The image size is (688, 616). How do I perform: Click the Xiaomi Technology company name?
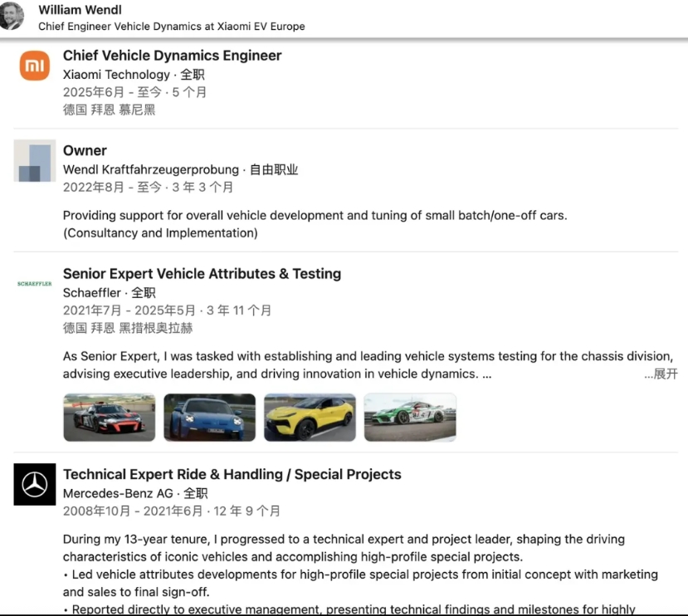click(x=116, y=75)
